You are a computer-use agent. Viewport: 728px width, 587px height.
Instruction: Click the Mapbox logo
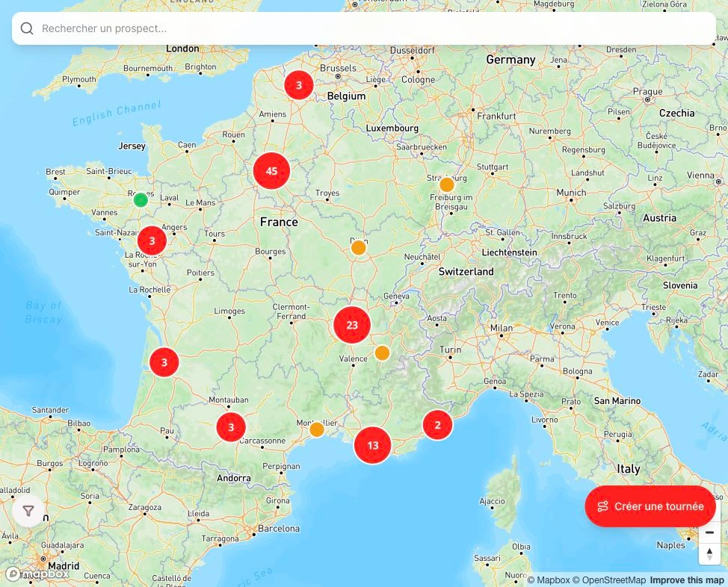click(37, 574)
